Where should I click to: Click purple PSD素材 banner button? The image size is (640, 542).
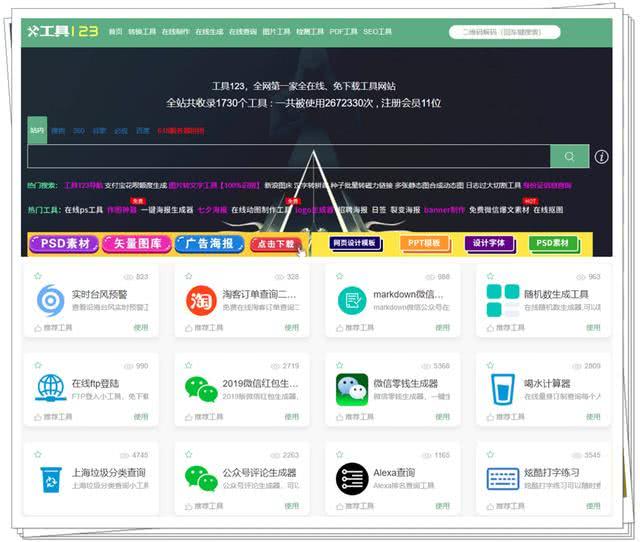(64, 244)
